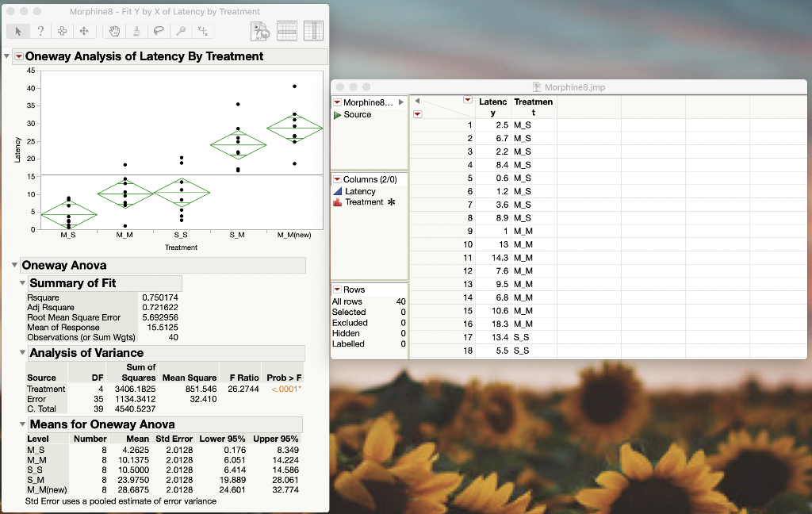Image resolution: width=812 pixels, height=514 pixels.
Task: Select the Lasso tool
Action: tap(159, 31)
